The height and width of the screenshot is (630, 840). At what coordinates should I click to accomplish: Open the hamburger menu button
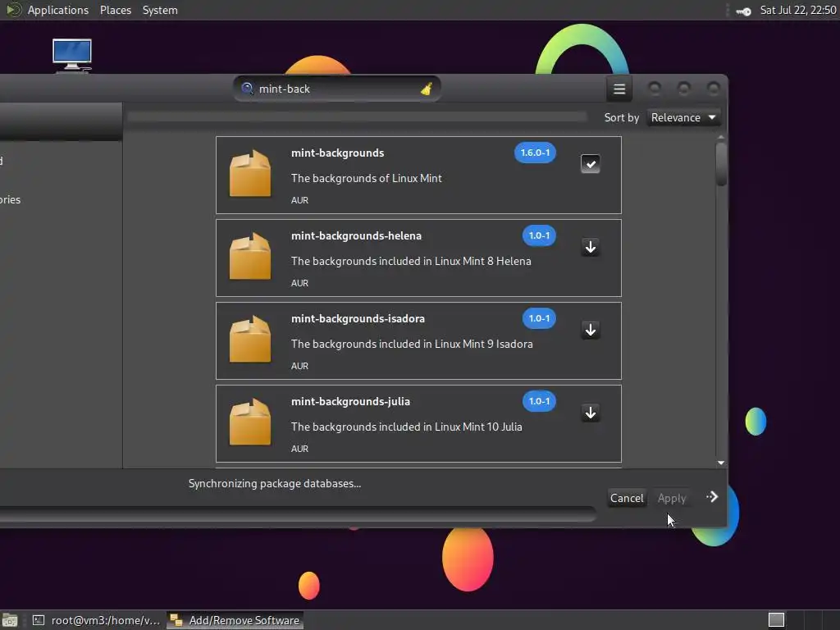tap(619, 89)
